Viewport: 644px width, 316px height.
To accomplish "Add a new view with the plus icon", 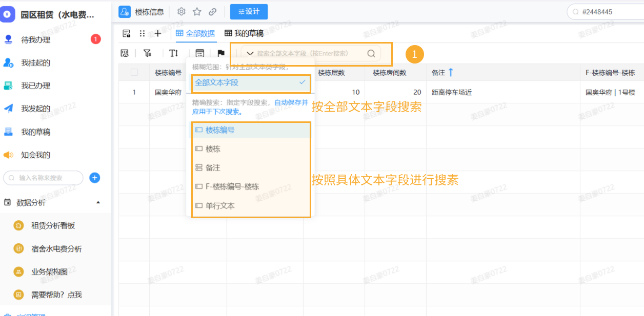I will [x=158, y=33].
